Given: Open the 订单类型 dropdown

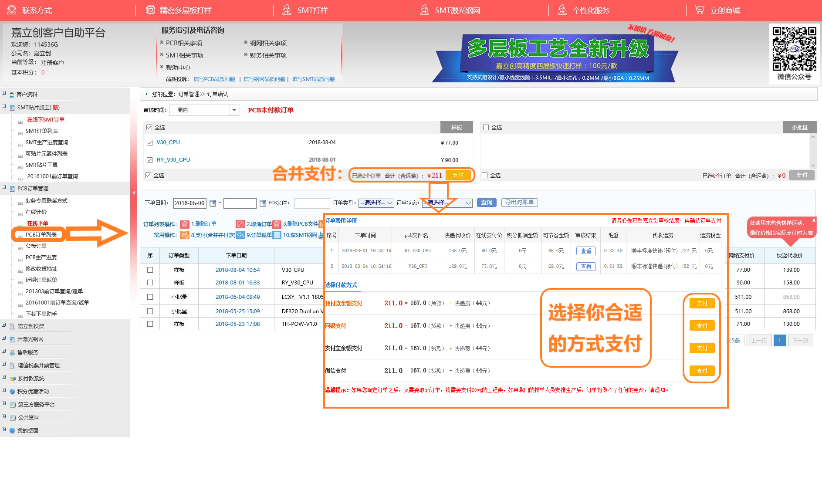Looking at the screenshot, I should click(x=376, y=203).
